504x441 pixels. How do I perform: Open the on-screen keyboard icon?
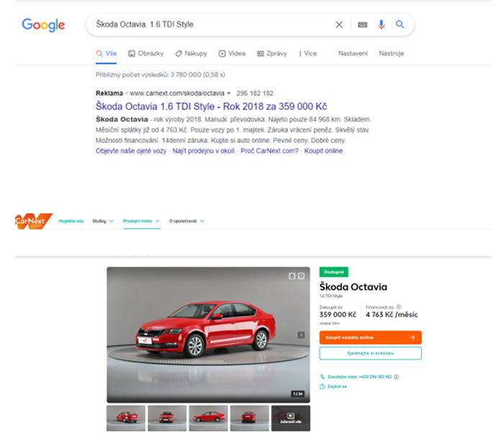coord(361,24)
